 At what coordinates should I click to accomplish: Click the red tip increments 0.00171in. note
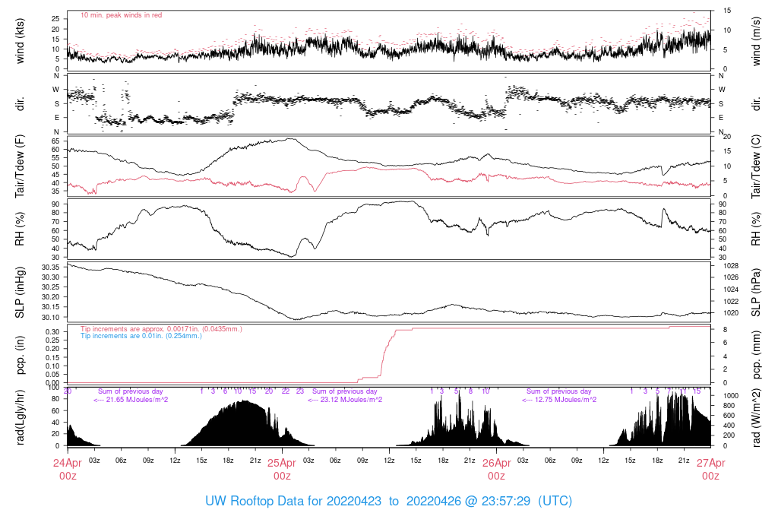coord(161,329)
